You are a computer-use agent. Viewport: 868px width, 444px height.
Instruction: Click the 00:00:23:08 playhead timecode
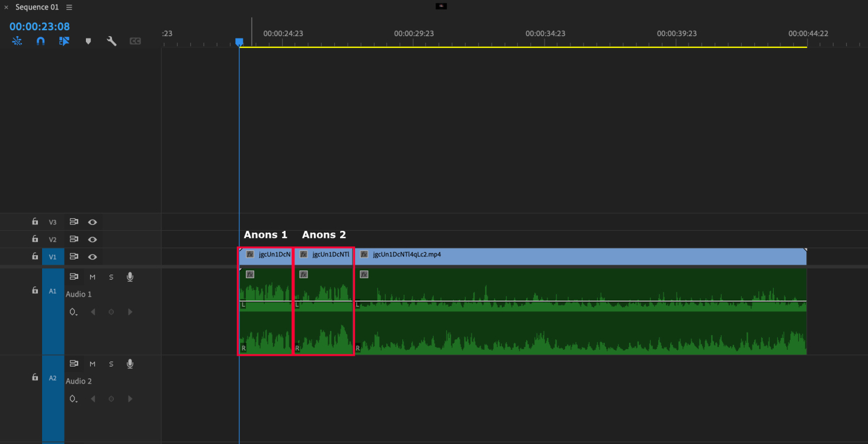point(40,27)
